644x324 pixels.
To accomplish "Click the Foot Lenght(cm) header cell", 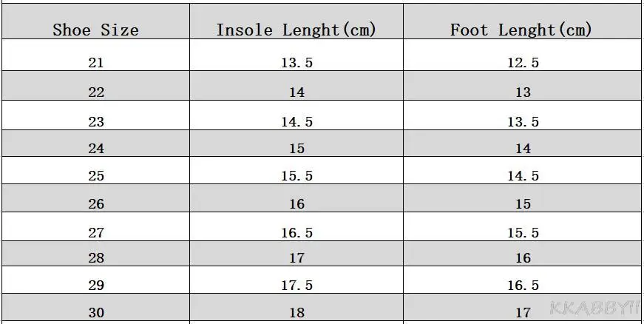I will pyautogui.click(x=522, y=30).
